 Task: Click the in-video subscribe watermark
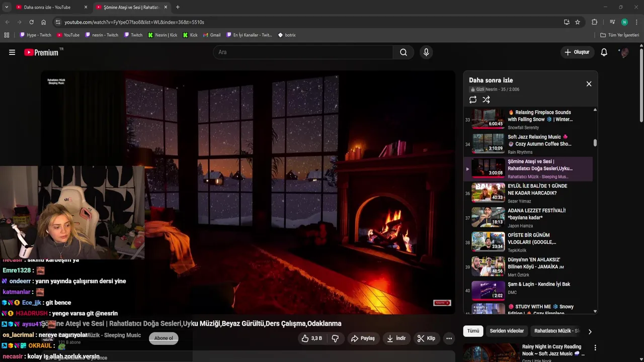point(442,303)
